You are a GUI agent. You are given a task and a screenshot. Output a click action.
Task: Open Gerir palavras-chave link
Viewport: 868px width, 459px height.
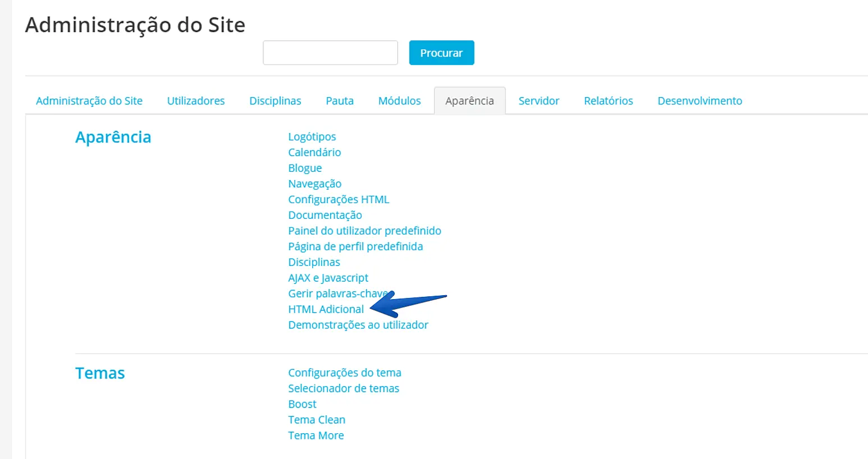coord(337,293)
